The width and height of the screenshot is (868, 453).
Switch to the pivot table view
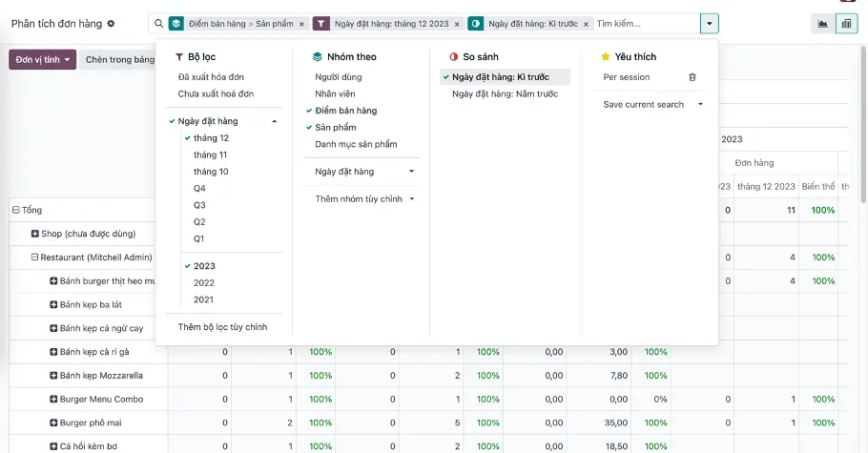tap(846, 24)
